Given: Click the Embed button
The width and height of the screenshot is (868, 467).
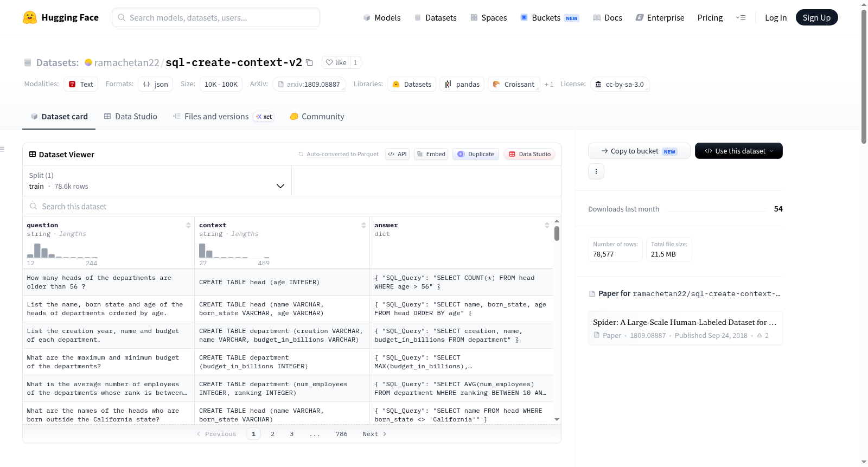Looking at the screenshot, I should click(430, 154).
